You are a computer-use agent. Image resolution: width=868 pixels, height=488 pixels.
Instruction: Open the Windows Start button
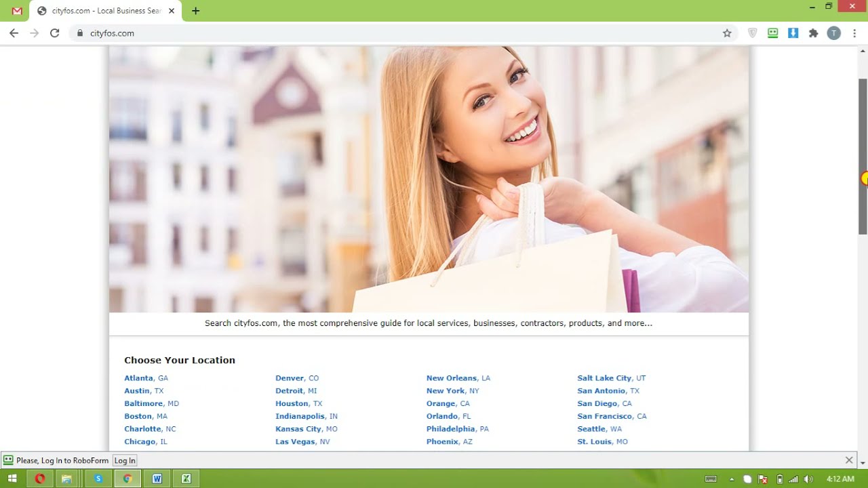tap(12, 479)
